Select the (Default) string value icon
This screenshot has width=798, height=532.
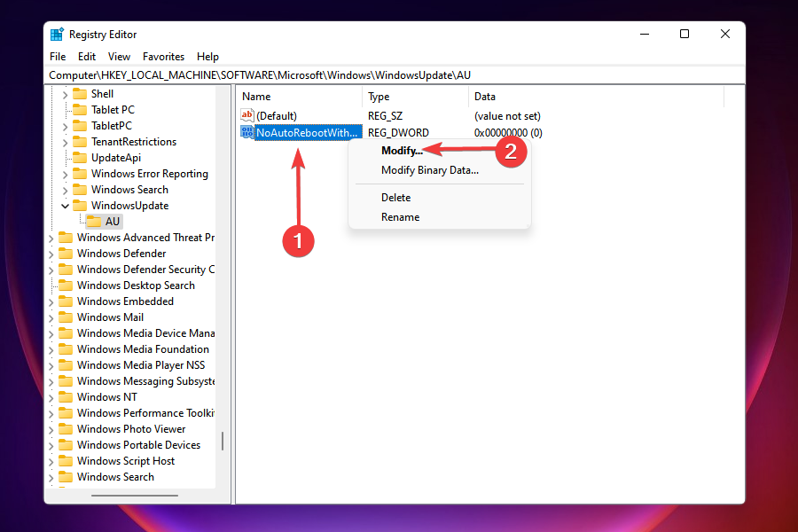[247, 115]
